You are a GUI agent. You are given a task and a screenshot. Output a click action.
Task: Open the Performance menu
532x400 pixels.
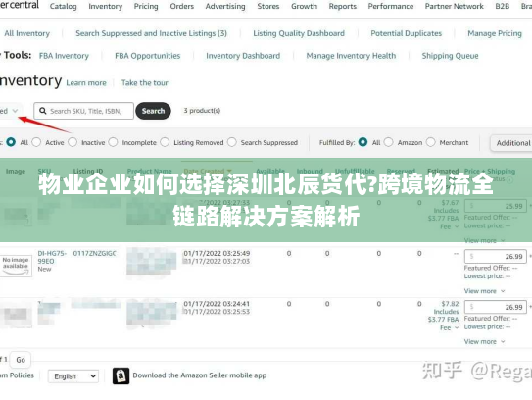[x=391, y=6]
